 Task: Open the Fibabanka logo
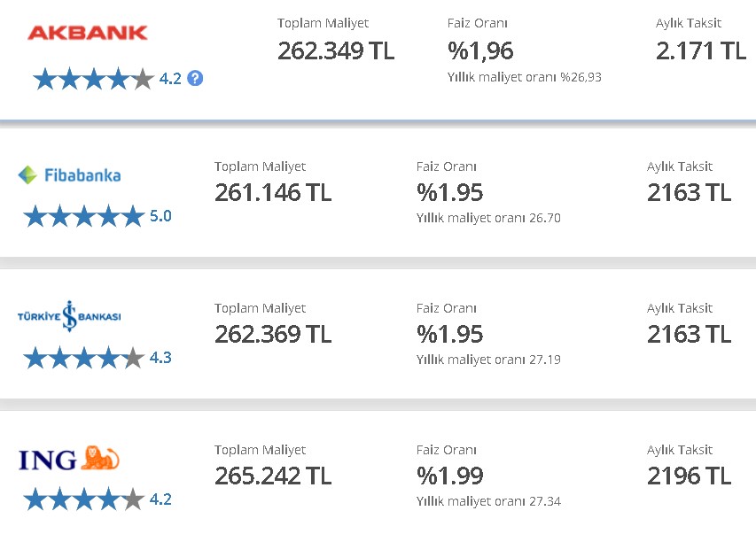pyautogui.click(x=69, y=175)
